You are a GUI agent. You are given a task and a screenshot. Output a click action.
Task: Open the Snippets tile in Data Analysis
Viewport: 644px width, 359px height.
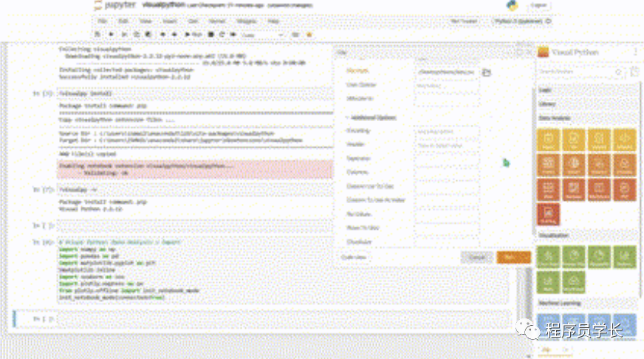(x=624, y=140)
